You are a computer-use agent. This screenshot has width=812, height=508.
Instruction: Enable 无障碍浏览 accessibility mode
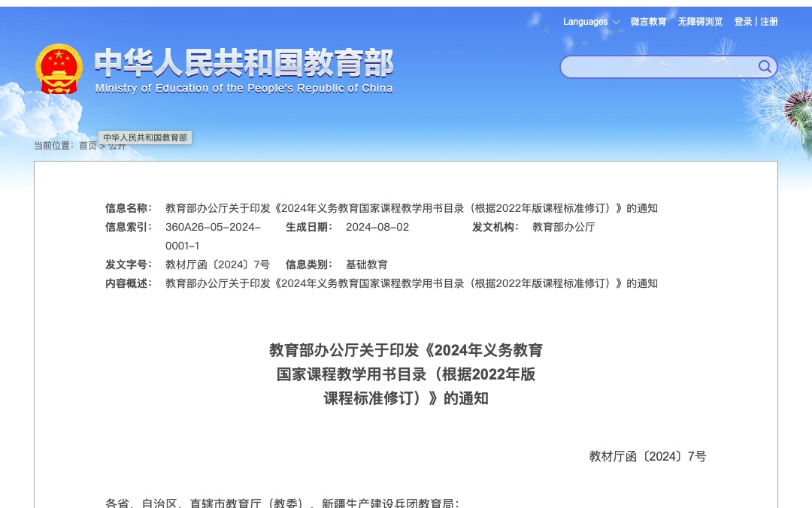(700, 22)
